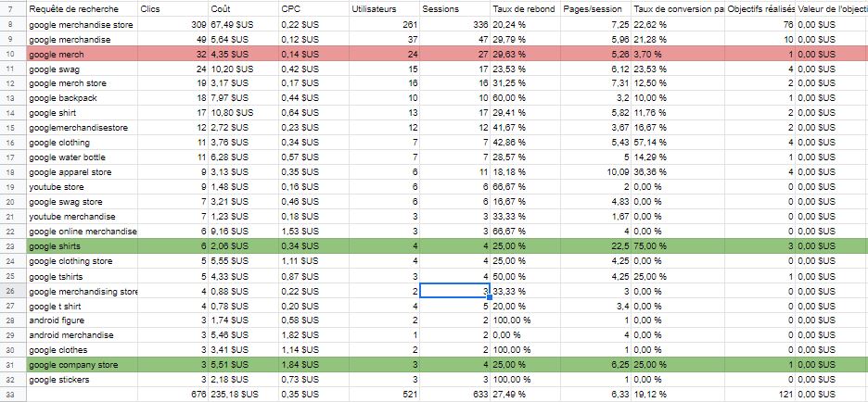Select the 'Utilisateurs' column header cell
868x402 pixels.
point(384,9)
